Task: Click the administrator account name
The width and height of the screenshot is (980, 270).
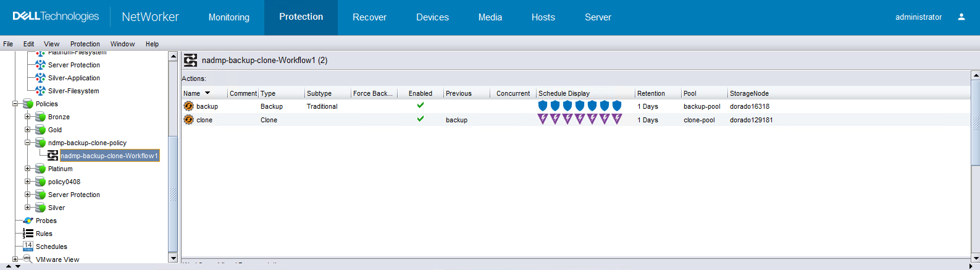Action: 918,17
